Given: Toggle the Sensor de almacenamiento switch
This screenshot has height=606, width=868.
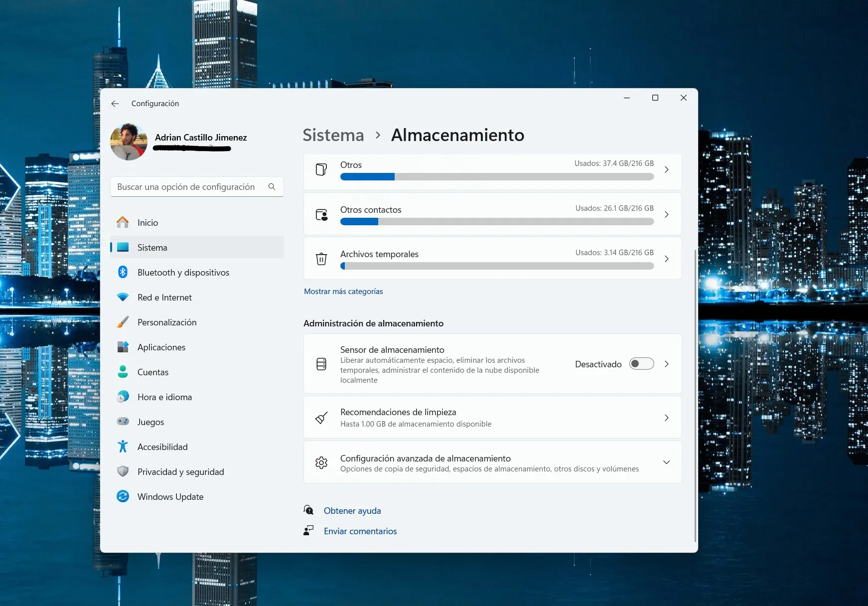Looking at the screenshot, I should click(x=642, y=364).
